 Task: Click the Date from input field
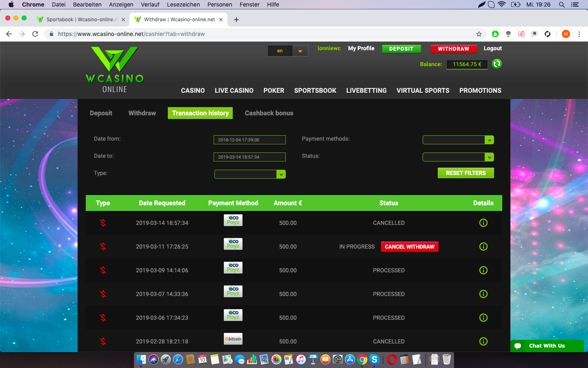(x=249, y=140)
